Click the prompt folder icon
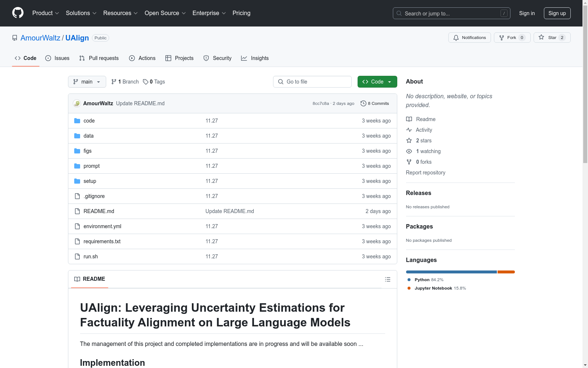 77,166
